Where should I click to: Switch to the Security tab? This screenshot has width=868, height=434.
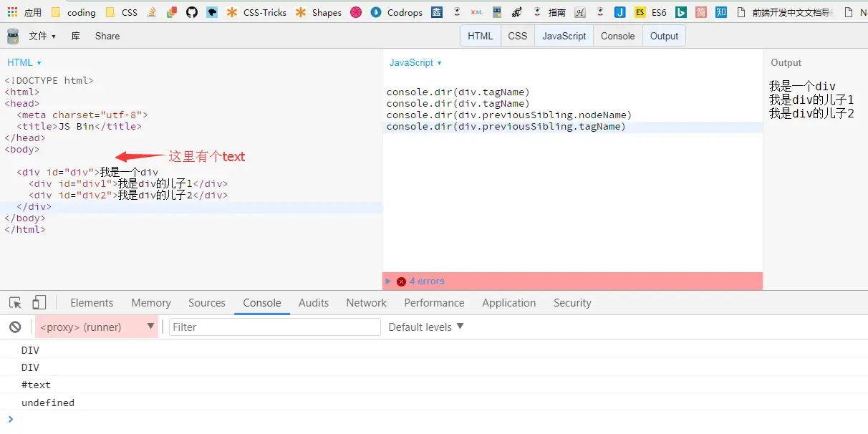572,303
